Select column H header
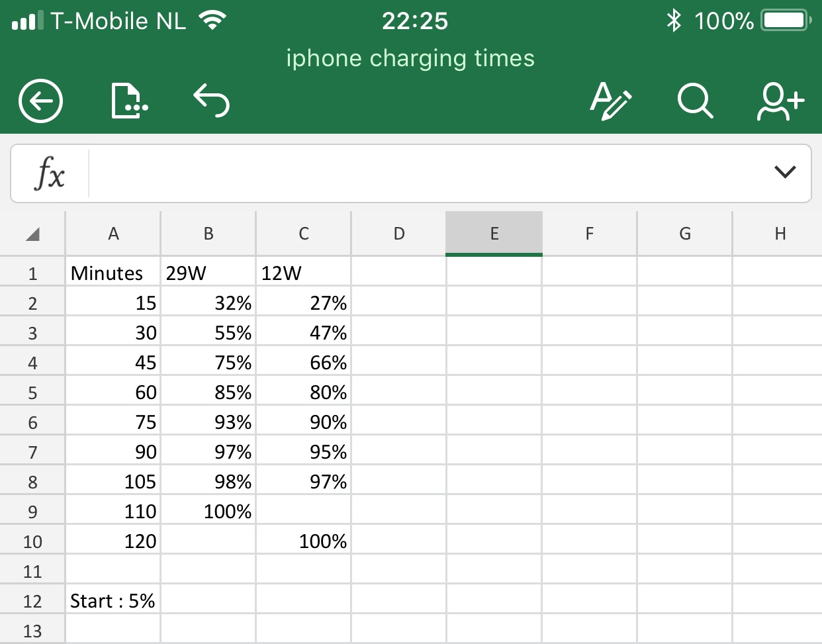 pyautogui.click(x=780, y=234)
